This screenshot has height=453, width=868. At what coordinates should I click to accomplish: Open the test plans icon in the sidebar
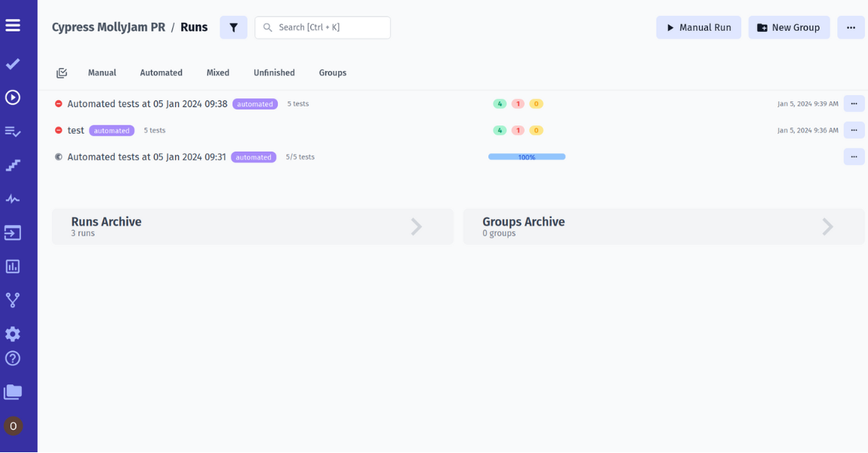(12, 131)
